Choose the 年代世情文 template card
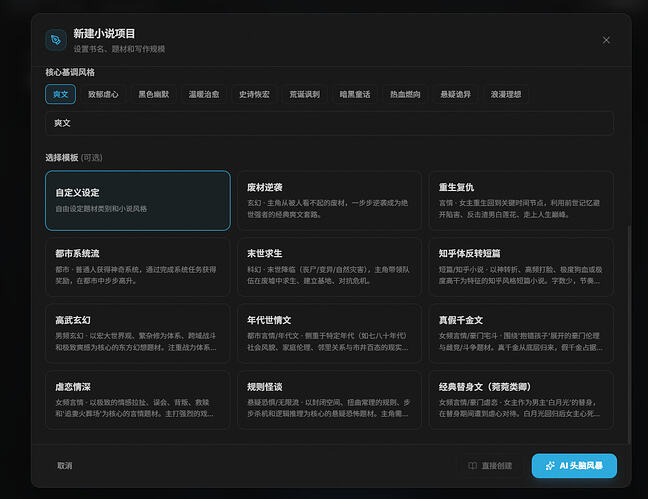This screenshot has height=499, width=648. [x=329, y=333]
